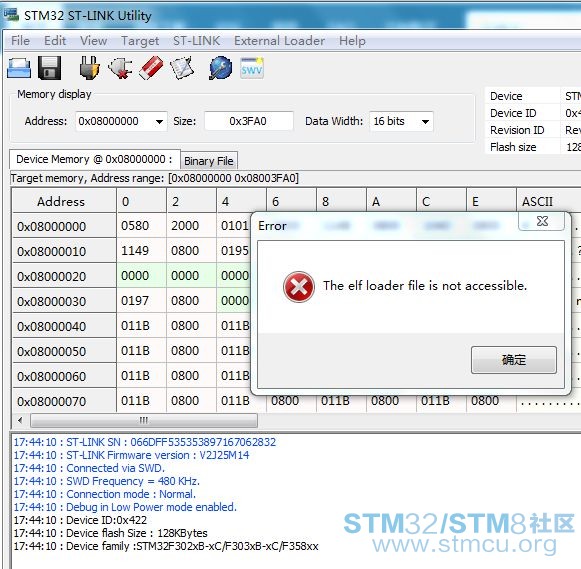Screen dimensions: 581x569
Task: Open the Target menu
Action: coord(140,40)
